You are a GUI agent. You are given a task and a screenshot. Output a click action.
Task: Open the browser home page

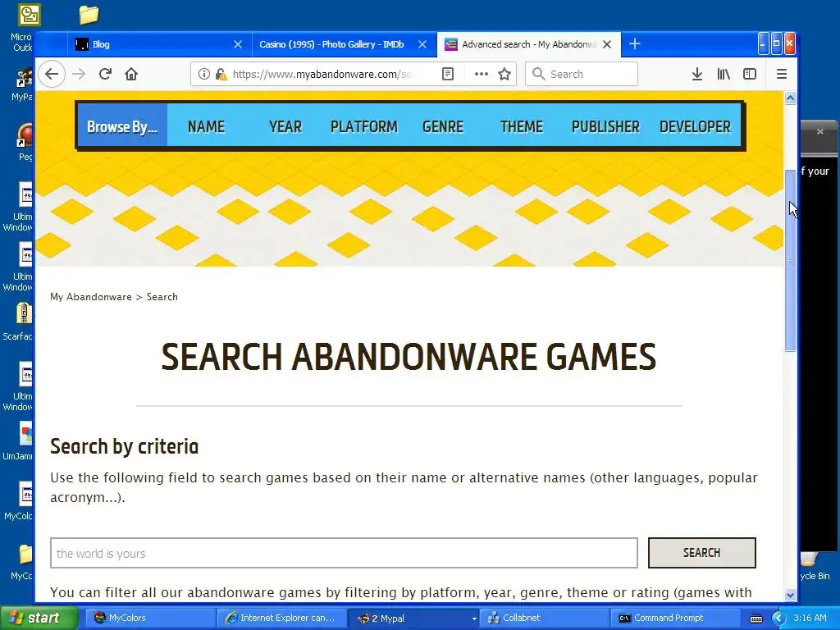click(x=131, y=74)
